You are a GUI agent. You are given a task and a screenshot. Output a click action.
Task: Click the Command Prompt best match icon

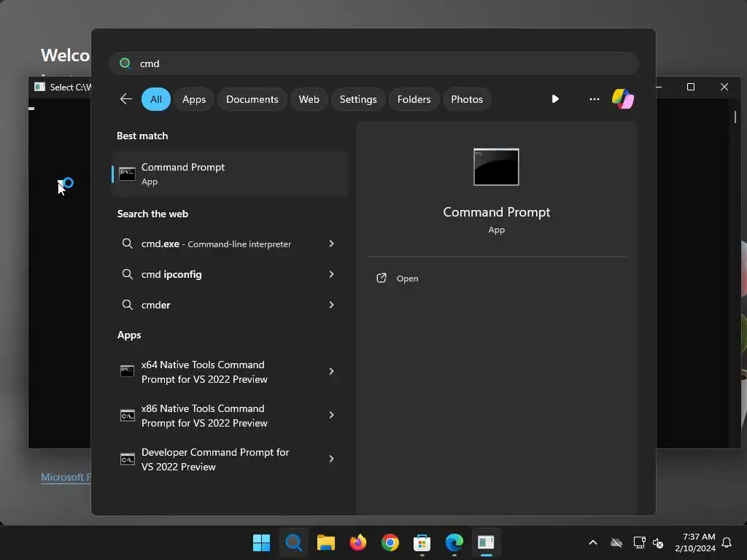[127, 174]
